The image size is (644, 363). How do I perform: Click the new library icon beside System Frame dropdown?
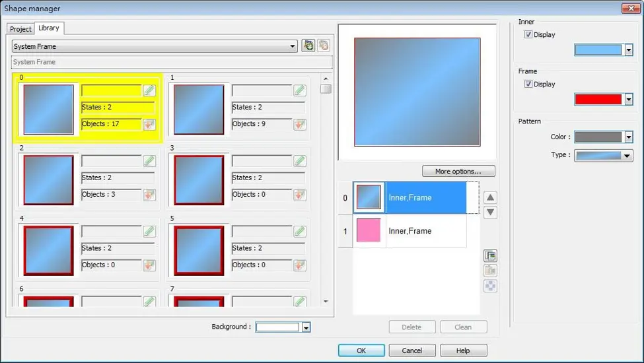pyautogui.click(x=308, y=46)
